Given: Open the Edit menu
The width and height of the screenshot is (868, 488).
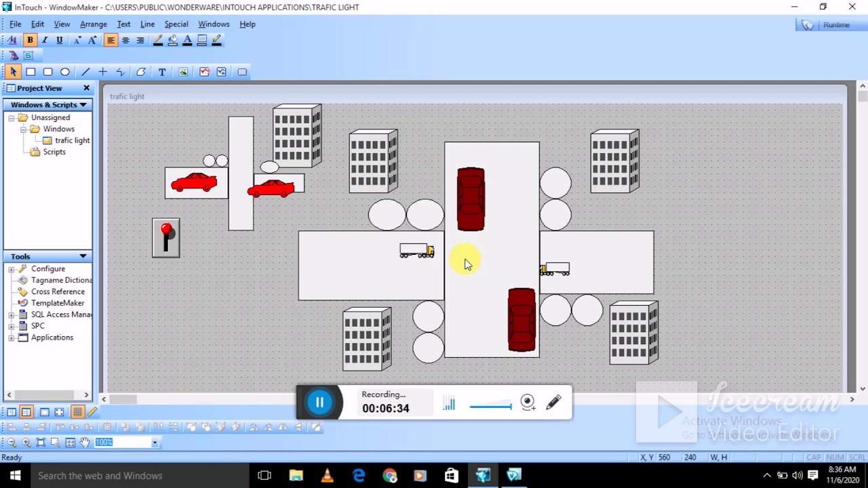Looking at the screenshot, I should (37, 24).
